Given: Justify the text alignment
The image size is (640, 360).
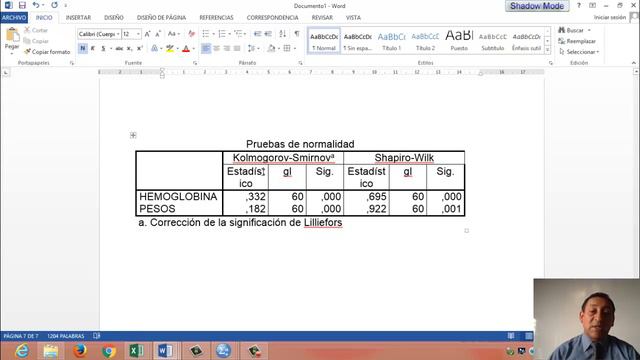Looking at the screenshot, I should click(237, 49).
